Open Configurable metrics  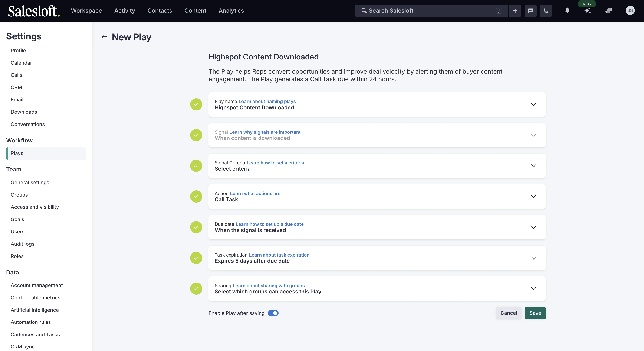36,298
